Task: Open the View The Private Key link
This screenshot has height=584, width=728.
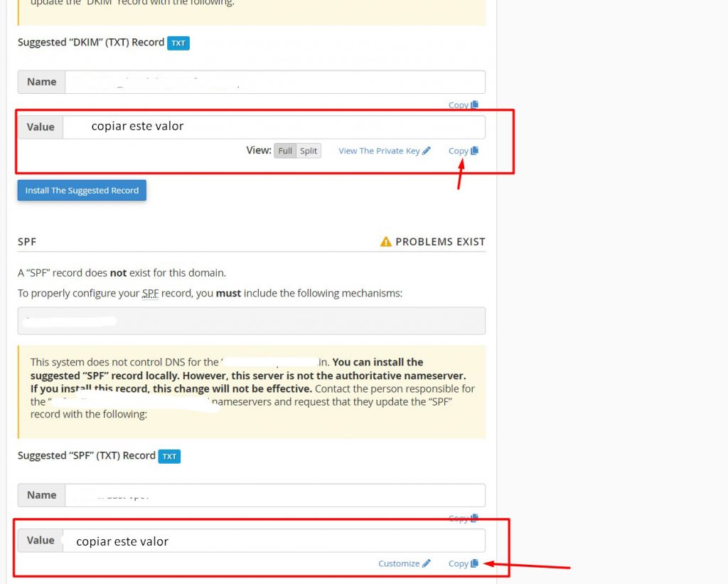Action: [x=379, y=151]
